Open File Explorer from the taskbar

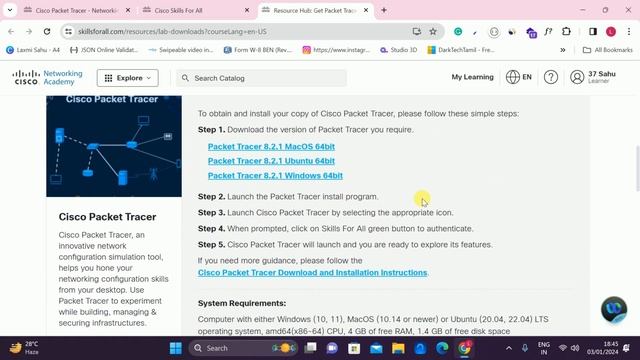pyautogui.click(x=398, y=348)
